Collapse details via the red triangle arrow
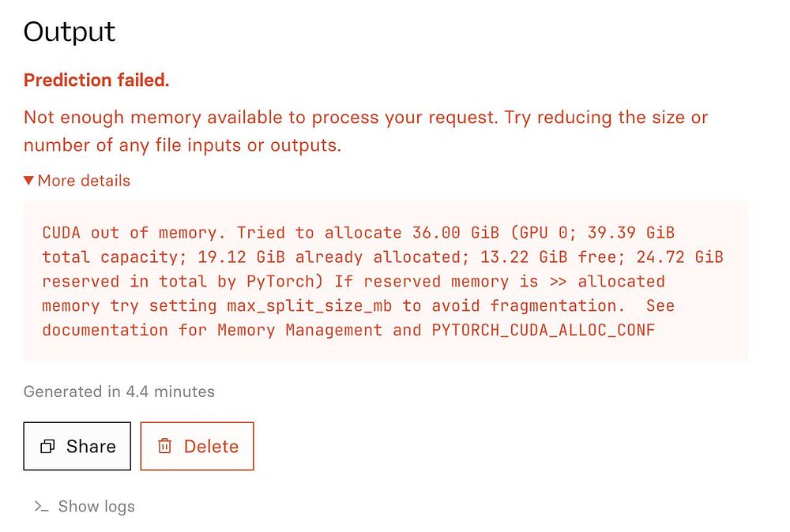Viewport: 790px width, 532px height. (28, 181)
